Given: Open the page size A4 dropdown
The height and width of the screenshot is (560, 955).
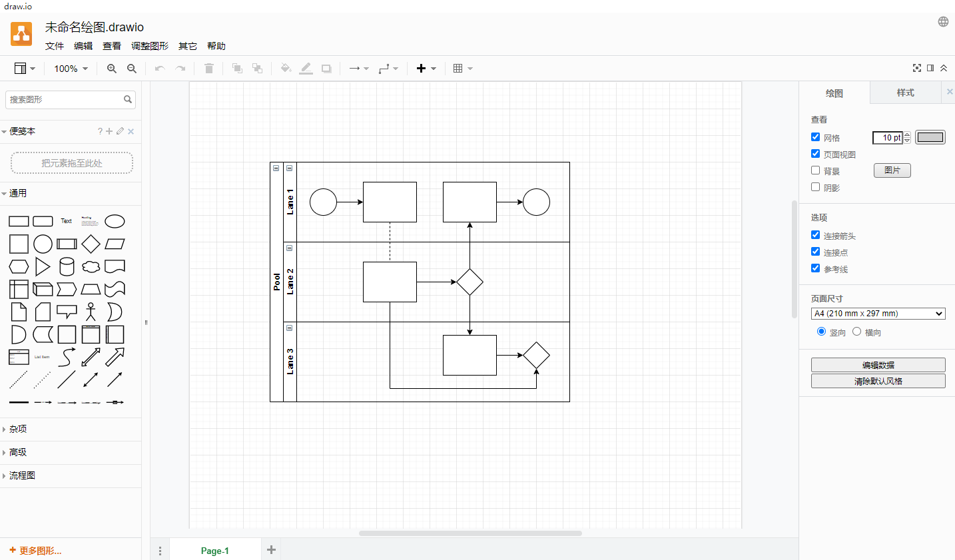Looking at the screenshot, I should click(878, 314).
